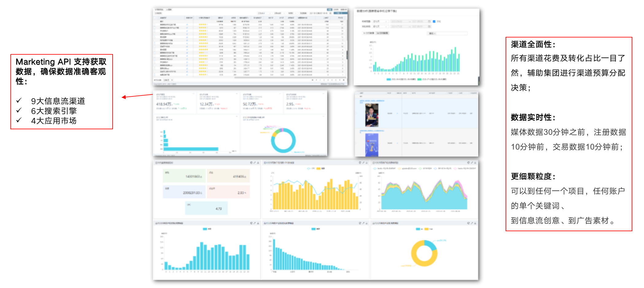Refresh the hourly blue bar chart panel
This screenshot has height=288, width=644.
point(251,223)
